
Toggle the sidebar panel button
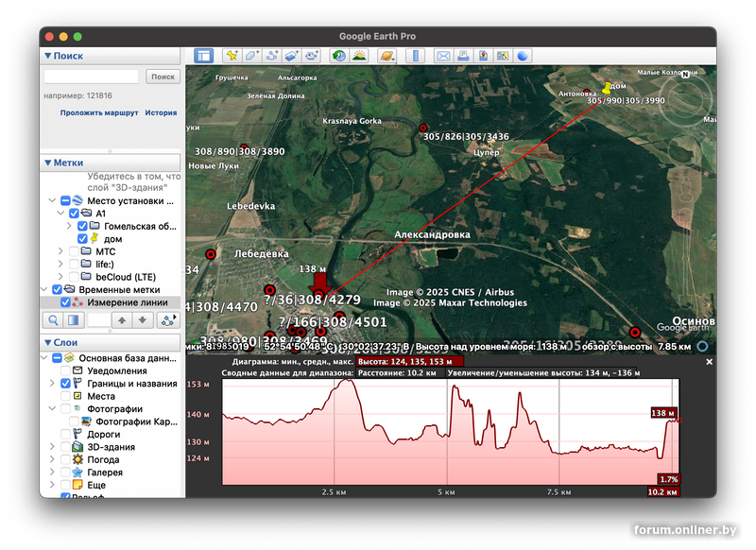203,56
